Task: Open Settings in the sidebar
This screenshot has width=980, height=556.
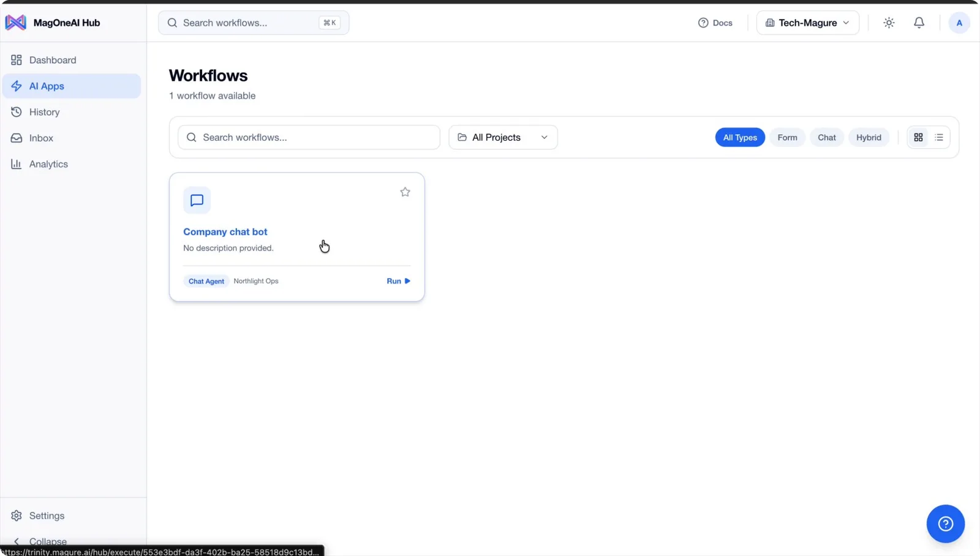Action: pos(72,516)
